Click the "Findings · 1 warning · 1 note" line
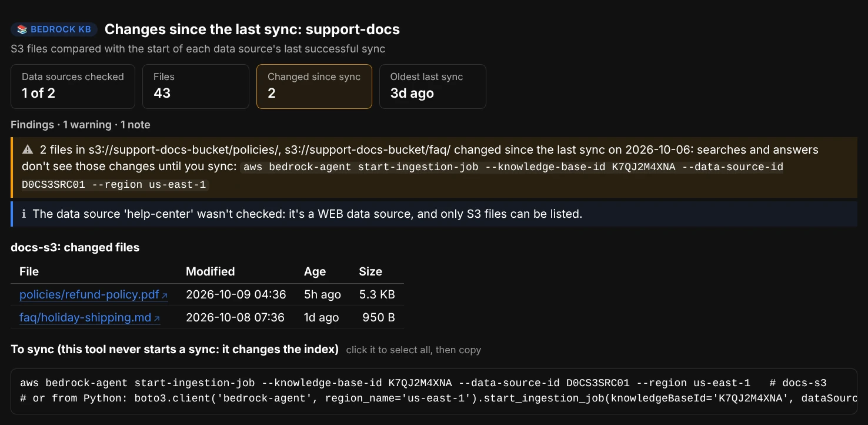The width and height of the screenshot is (868, 425). click(x=81, y=125)
